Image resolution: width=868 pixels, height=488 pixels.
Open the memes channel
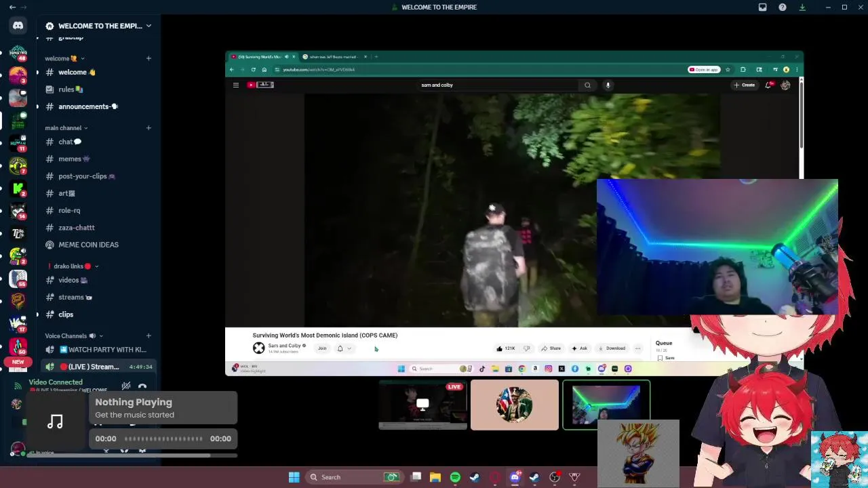point(98,159)
